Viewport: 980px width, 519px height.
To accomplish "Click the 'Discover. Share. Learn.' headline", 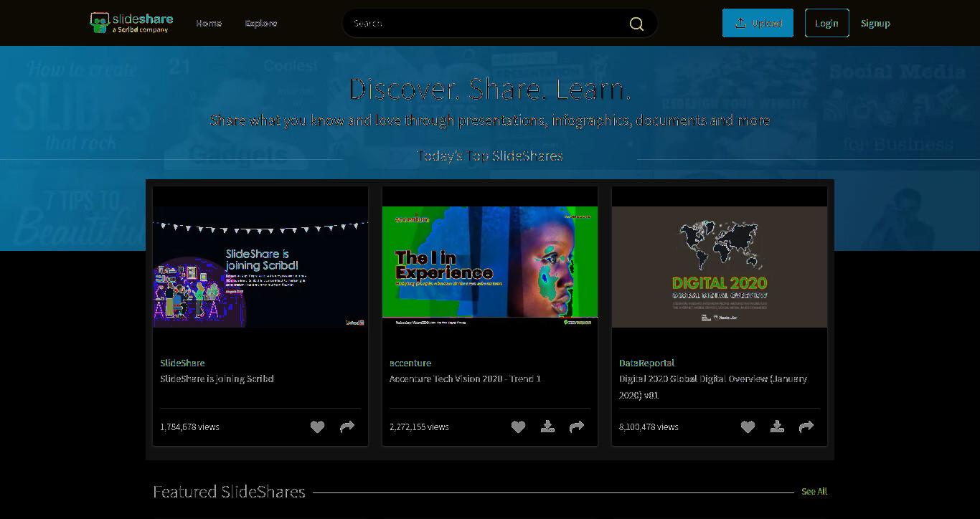I will [x=490, y=89].
